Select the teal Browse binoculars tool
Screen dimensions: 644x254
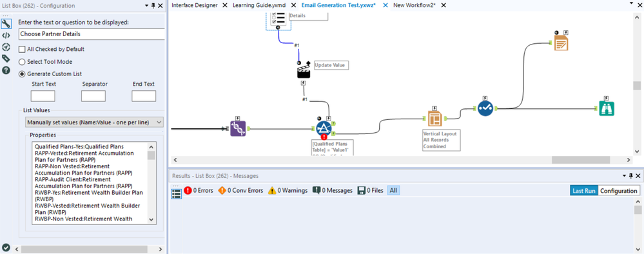pyautogui.click(x=606, y=108)
